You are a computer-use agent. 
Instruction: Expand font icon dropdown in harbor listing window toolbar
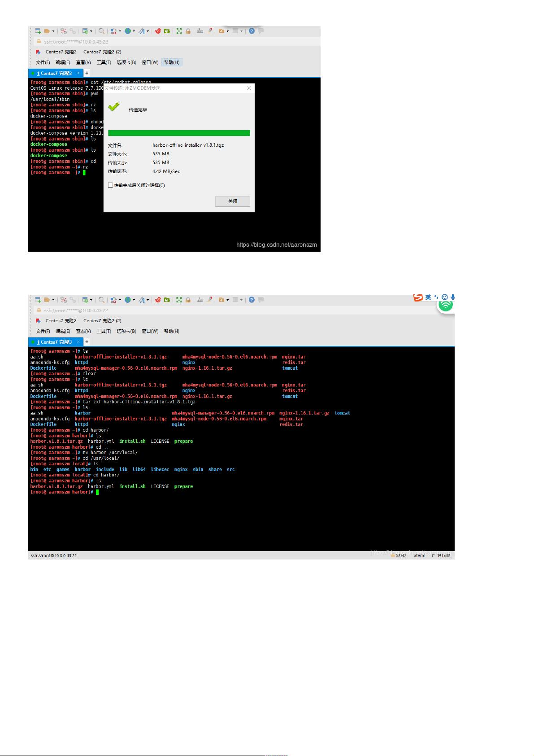(x=148, y=300)
